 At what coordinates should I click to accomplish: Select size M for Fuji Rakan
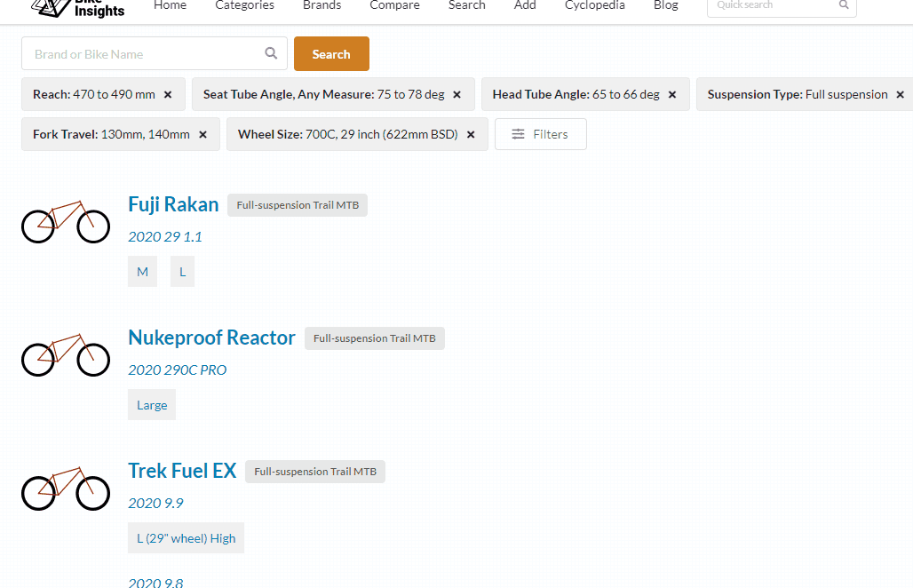[143, 272]
